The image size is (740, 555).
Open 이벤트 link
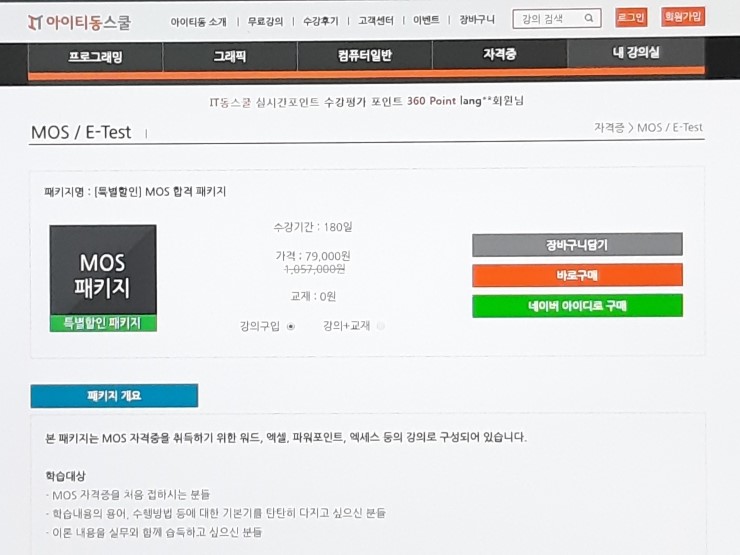[426, 20]
